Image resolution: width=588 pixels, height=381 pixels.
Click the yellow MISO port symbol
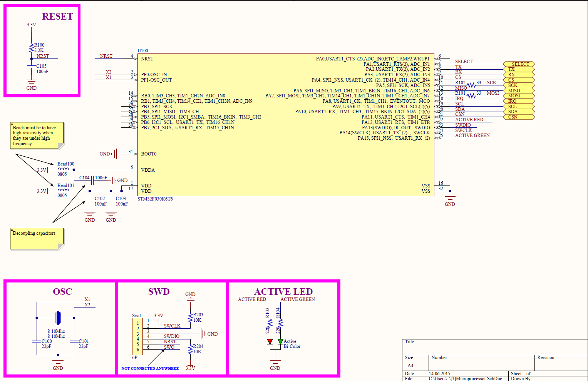tap(519, 91)
